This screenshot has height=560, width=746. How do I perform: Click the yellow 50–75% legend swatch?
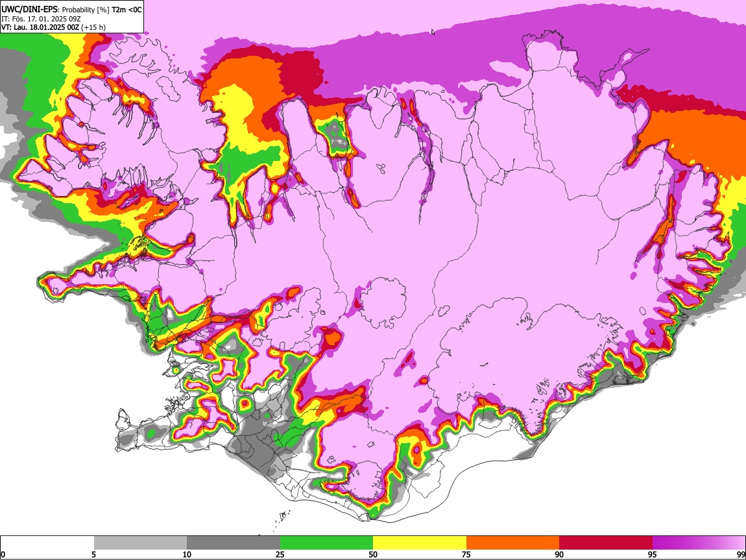[x=420, y=543]
